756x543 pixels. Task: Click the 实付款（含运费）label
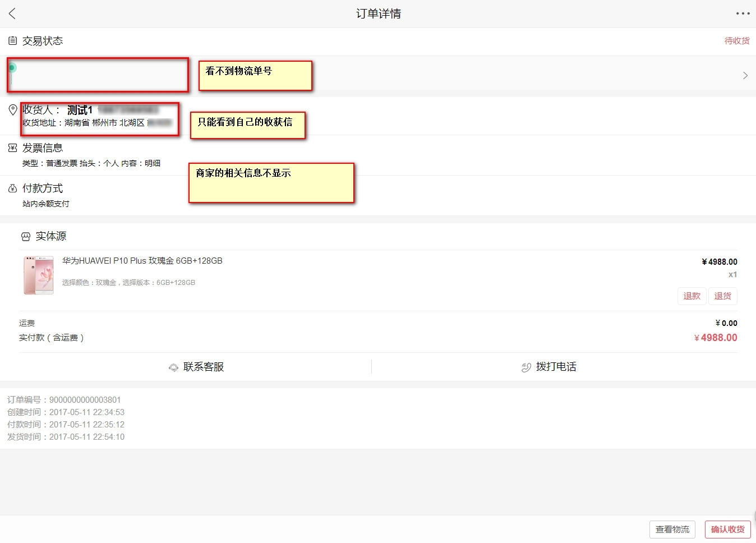click(x=52, y=338)
